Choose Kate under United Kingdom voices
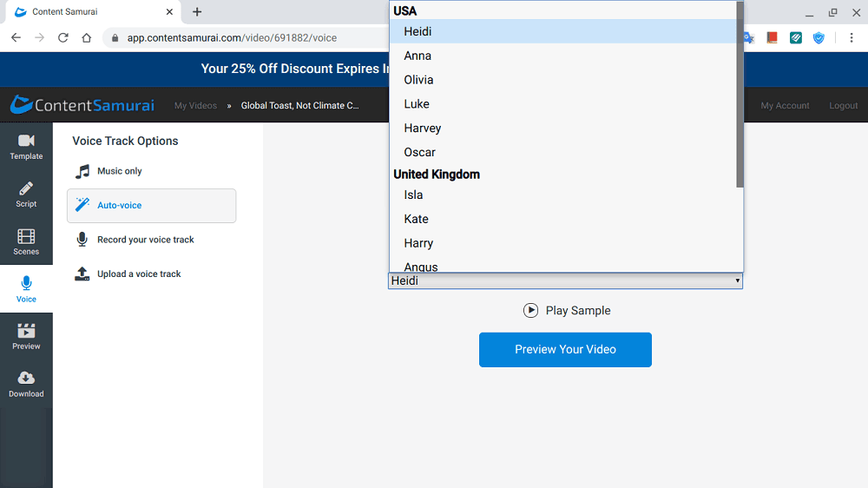Image resolution: width=868 pixels, height=488 pixels. pyautogui.click(x=416, y=219)
